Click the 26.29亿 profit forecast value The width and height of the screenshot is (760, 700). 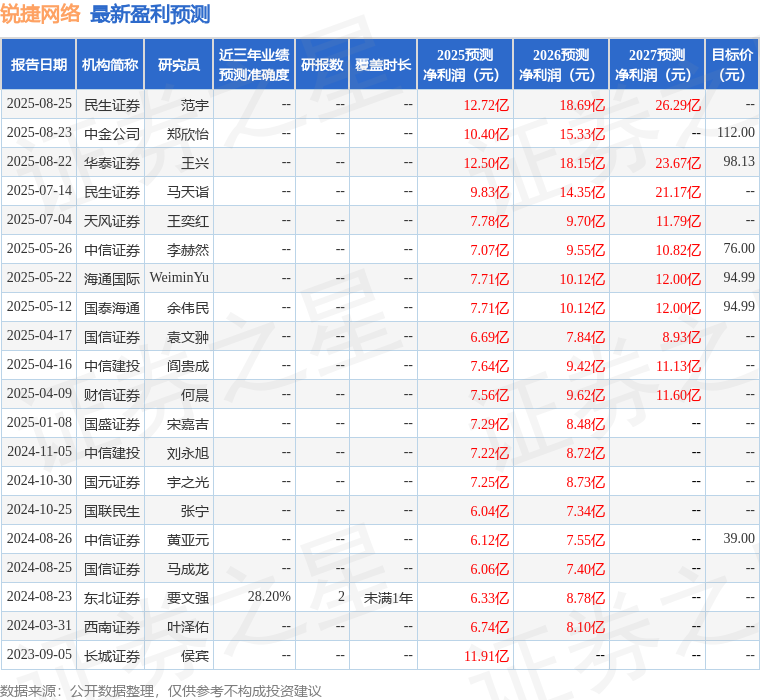pyautogui.click(x=678, y=105)
